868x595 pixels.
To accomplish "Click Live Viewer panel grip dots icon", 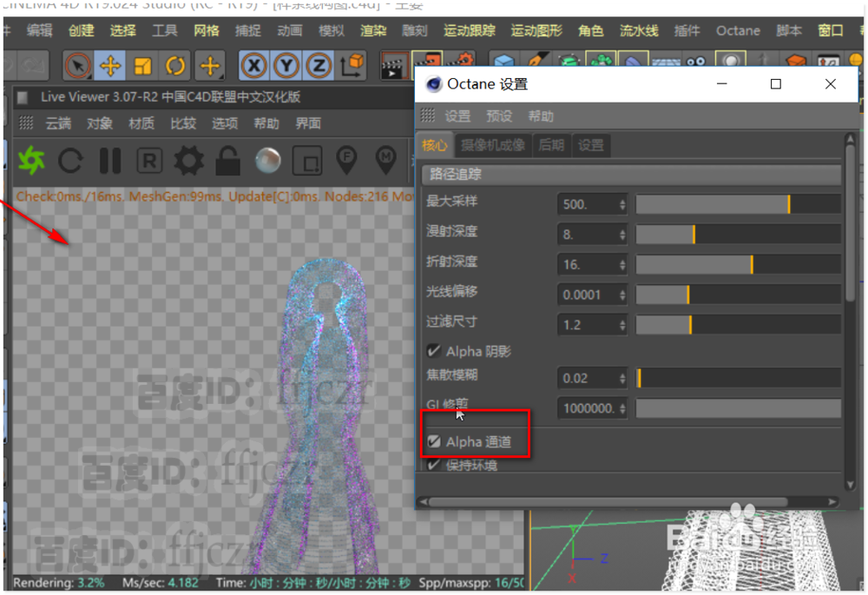I will [26, 123].
